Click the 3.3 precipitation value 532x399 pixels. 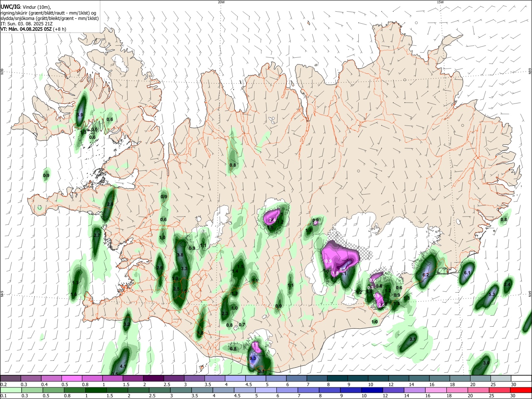[x=185, y=269]
